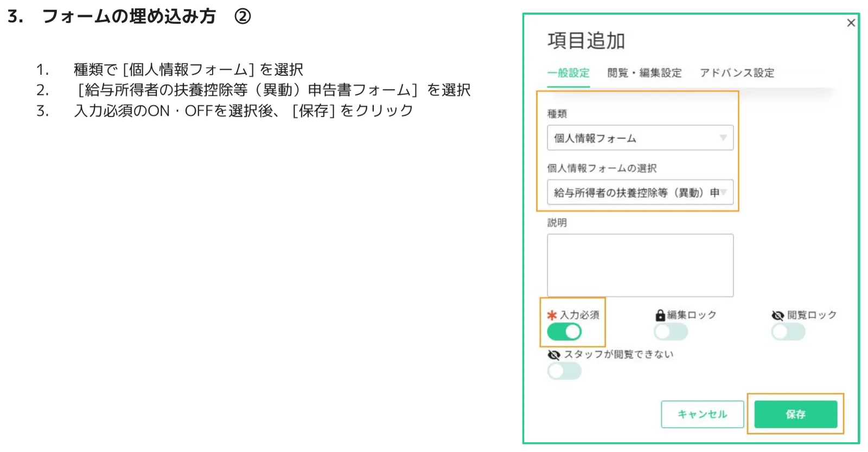Click the green 保存 button
This screenshot has height=452, width=868.
pyautogui.click(x=796, y=415)
